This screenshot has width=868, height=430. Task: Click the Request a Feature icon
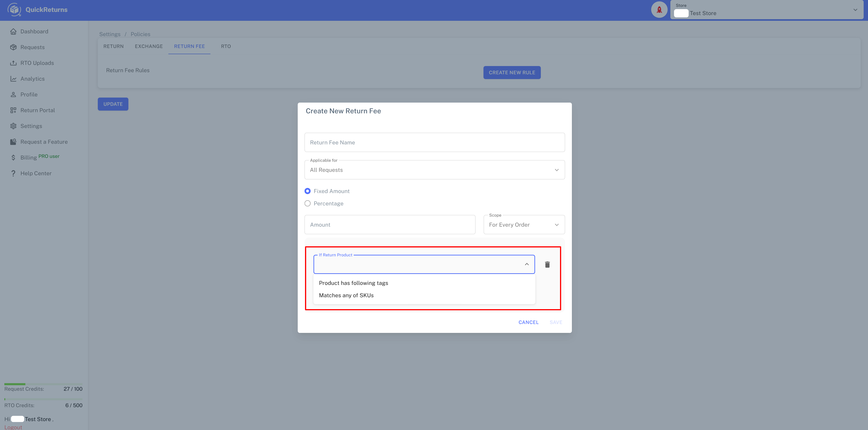[13, 142]
